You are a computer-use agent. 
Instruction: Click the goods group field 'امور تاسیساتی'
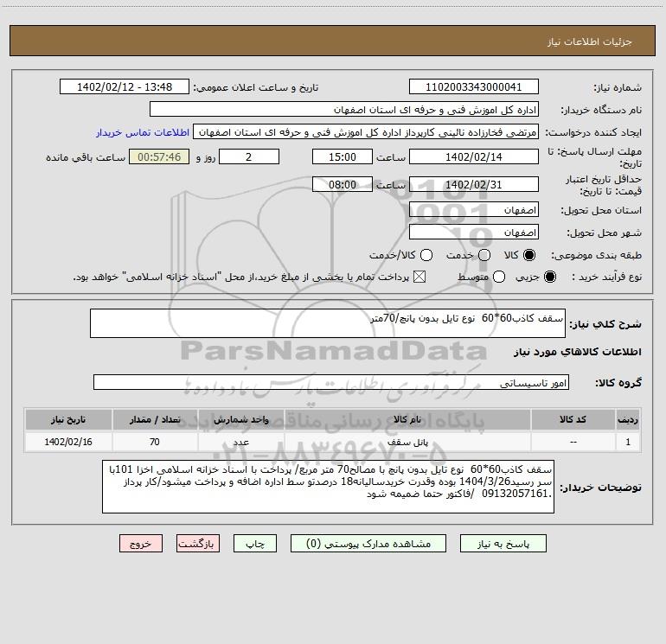(331, 382)
